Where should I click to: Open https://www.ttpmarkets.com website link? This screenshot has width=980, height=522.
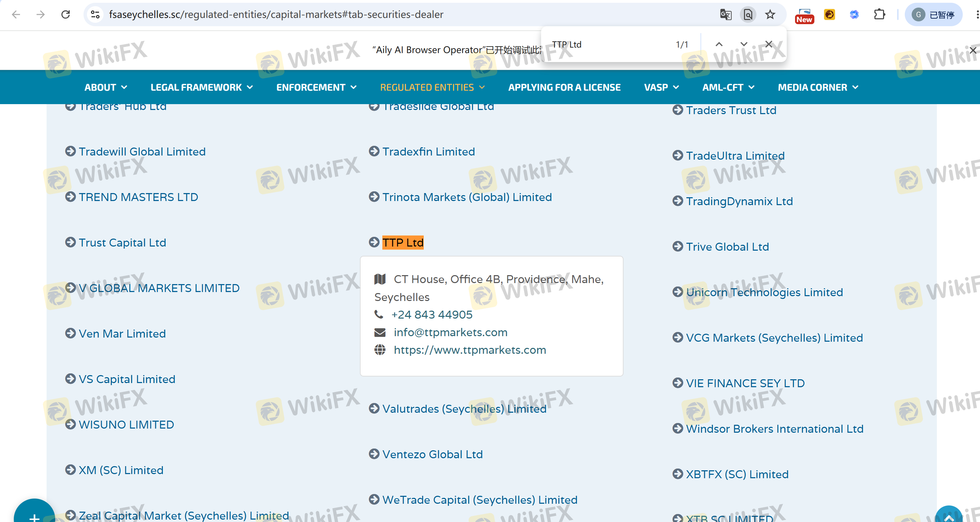(x=470, y=350)
